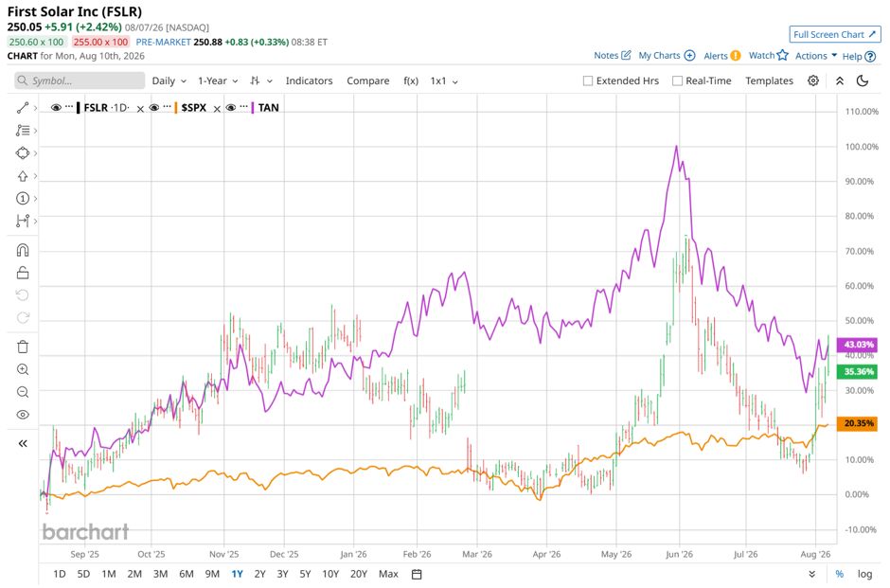This screenshot has height=588, width=890.
Task: Toggle the magnet snap tool
Action: (x=23, y=250)
